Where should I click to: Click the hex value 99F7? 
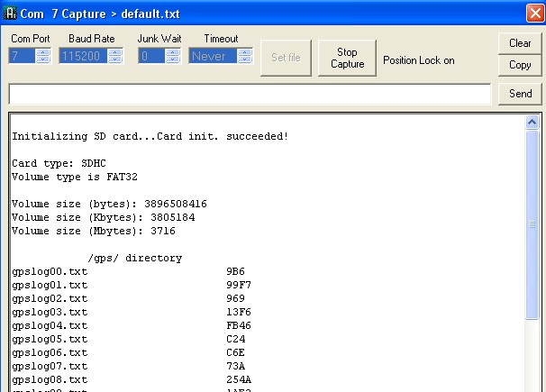[x=239, y=285]
